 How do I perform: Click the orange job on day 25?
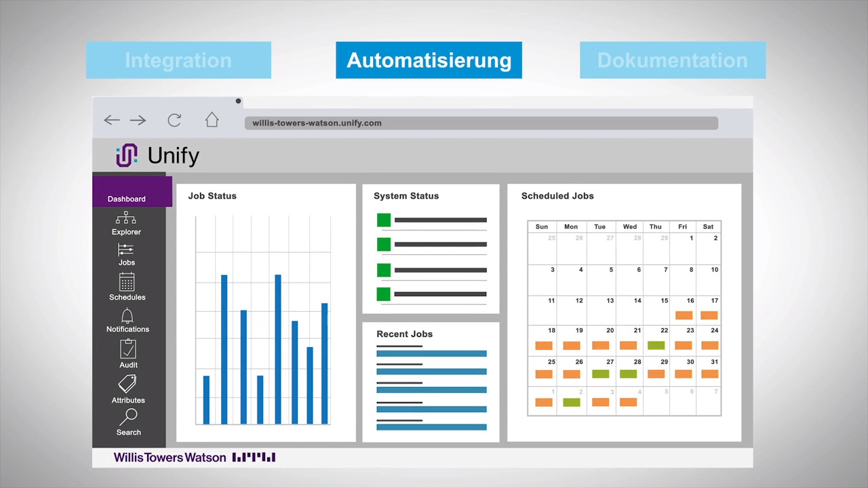click(544, 374)
